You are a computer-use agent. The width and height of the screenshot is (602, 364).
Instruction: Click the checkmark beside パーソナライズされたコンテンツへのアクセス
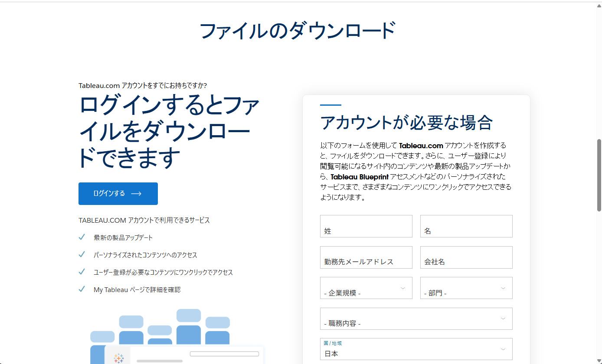click(x=82, y=255)
